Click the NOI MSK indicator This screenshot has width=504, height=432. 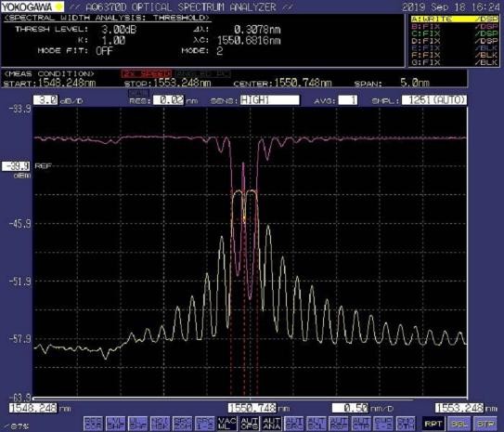[x=160, y=424]
